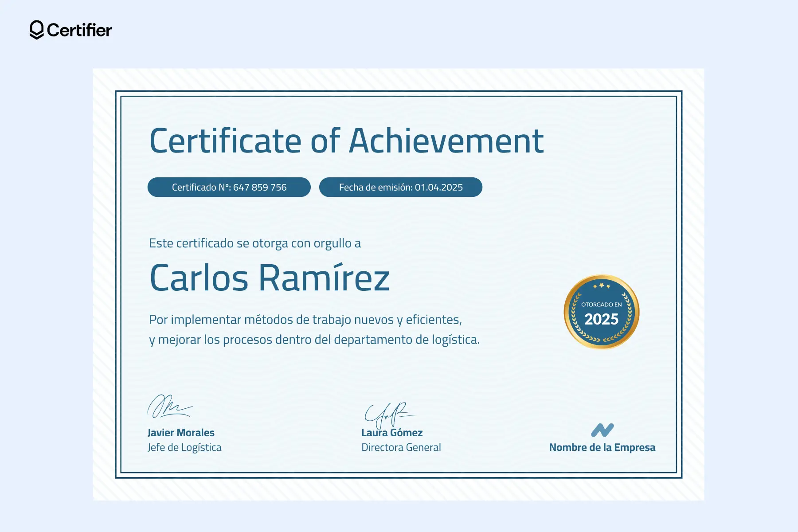This screenshot has width=798, height=532.
Task: Click the gold 'Otorgado en 2025' badge
Action: (602, 312)
